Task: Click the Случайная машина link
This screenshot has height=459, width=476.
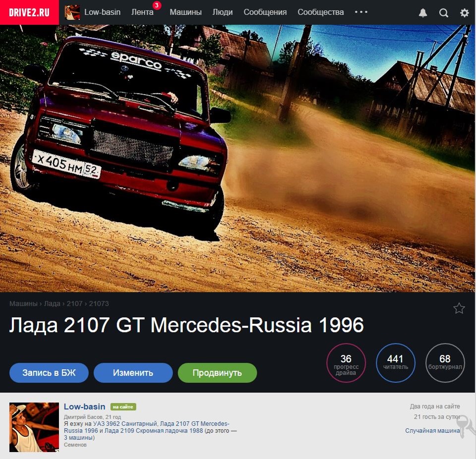Action: [432, 430]
